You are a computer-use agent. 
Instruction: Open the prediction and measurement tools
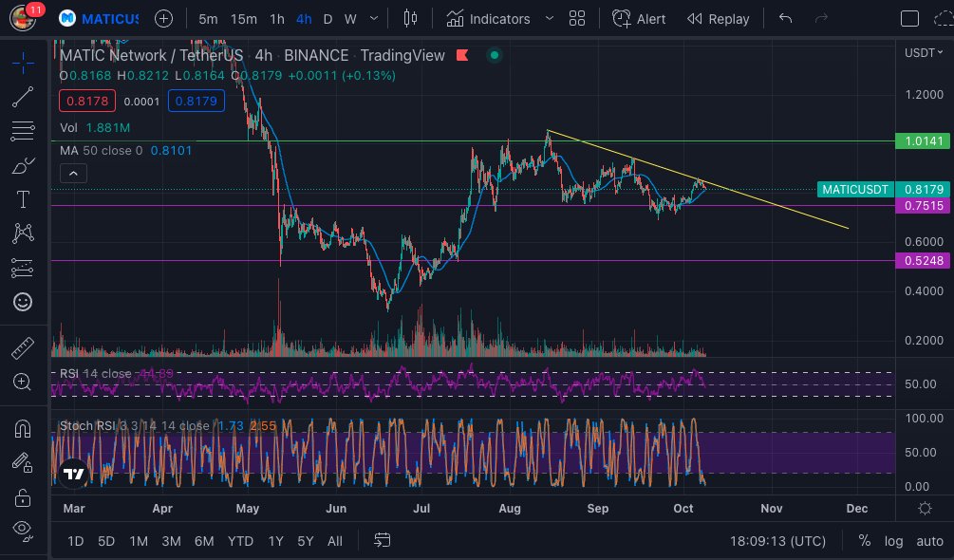click(x=23, y=268)
